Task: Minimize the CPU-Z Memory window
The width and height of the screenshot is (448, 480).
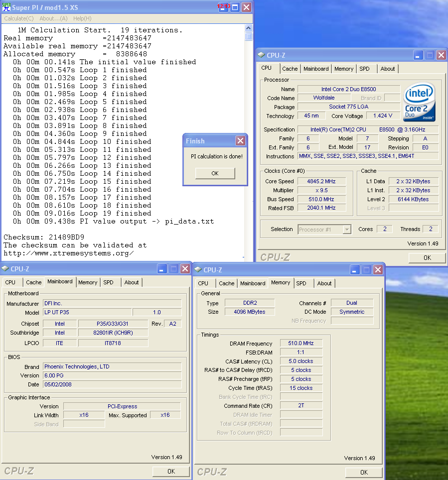Action: (x=355, y=270)
